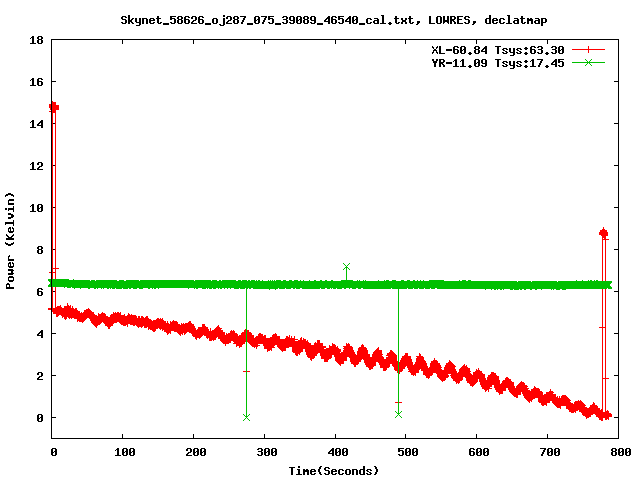Click the y-axis tick label 16
Viewport: 640px width, 480px height.
click(x=36, y=82)
